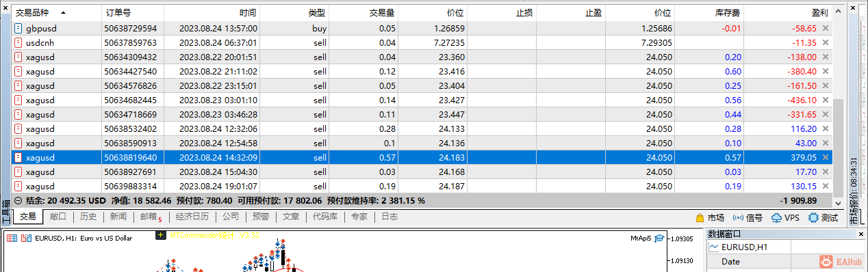Switch to the 历史 history tab
Viewport: 868px width, 272px height.
[88, 217]
